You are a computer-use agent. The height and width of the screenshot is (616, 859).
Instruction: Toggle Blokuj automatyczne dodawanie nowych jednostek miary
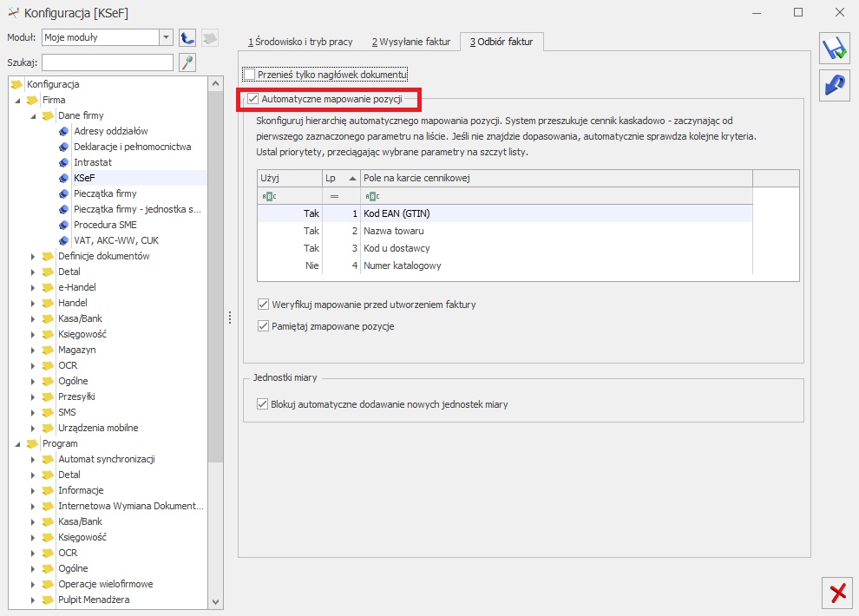click(x=262, y=404)
